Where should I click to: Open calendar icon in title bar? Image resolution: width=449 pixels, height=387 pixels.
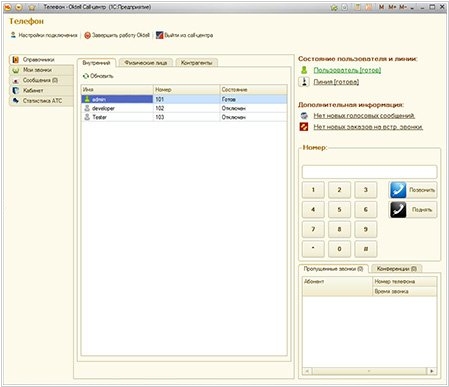pyautogui.click(x=368, y=7)
